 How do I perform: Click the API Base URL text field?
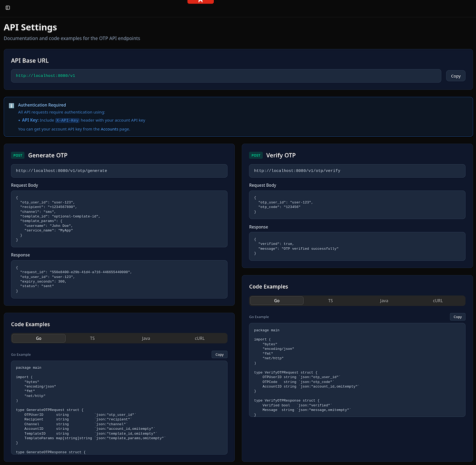click(x=226, y=76)
